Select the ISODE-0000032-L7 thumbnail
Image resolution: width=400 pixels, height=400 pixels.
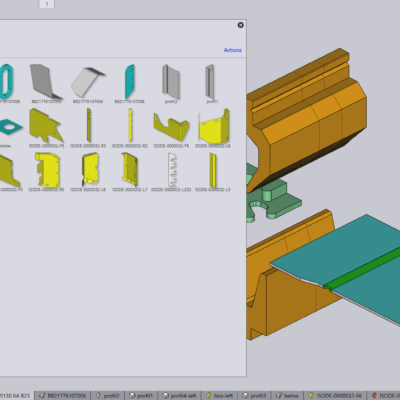[x=129, y=172]
